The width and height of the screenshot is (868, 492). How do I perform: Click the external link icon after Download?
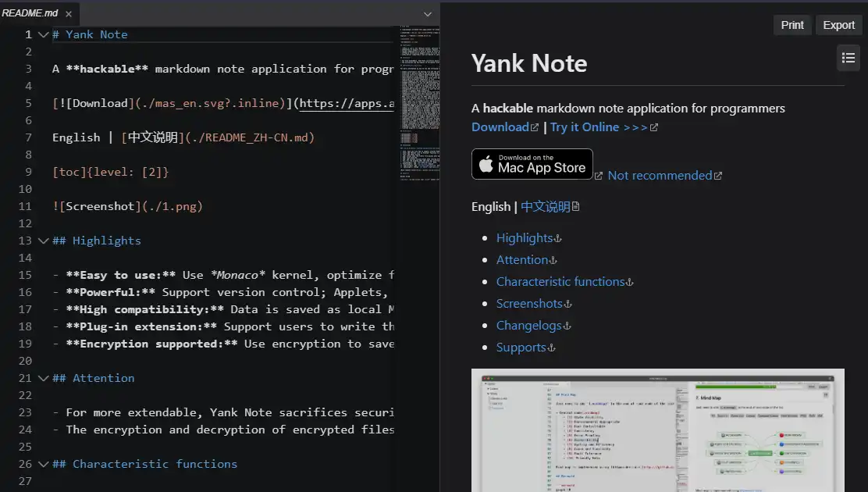pos(534,127)
